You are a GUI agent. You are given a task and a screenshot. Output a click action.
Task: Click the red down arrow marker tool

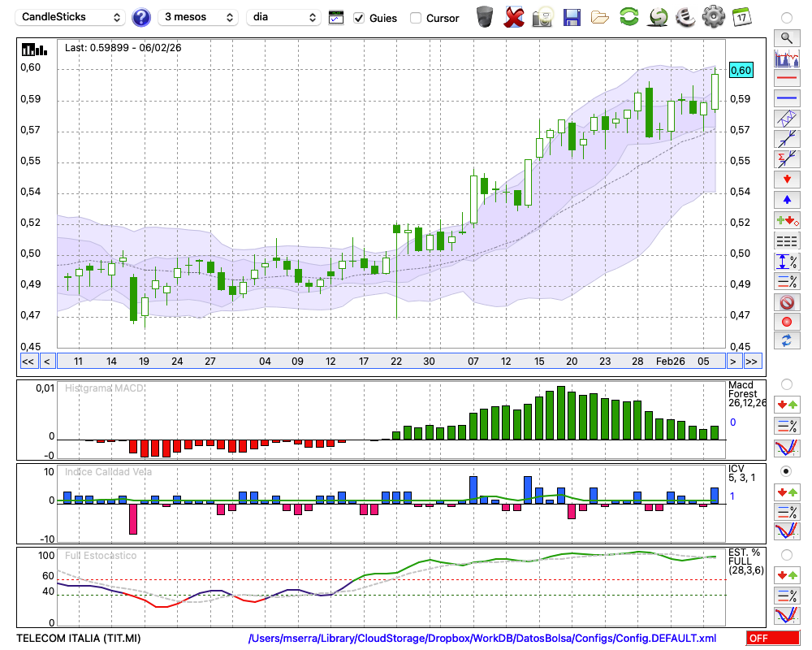pyautogui.click(x=787, y=179)
